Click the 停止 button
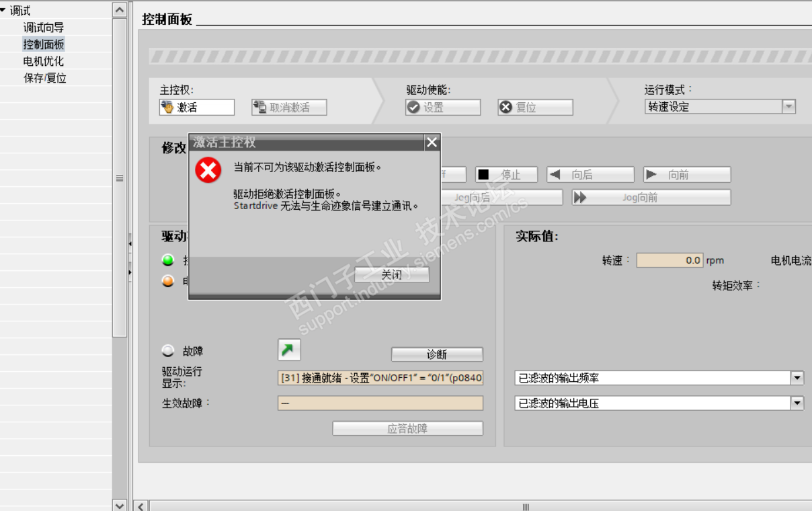This screenshot has width=812, height=511. (x=506, y=175)
